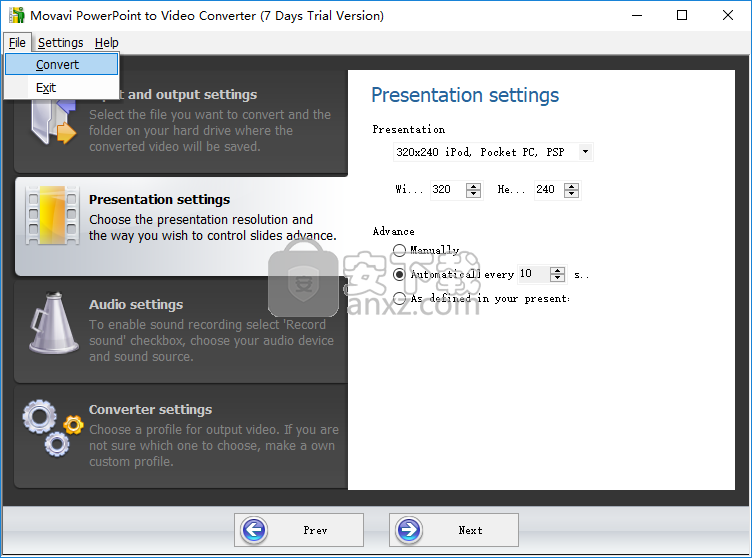Open the Presentation settings section
The width and height of the screenshot is (752, 558).
click(x=181, y=226)
